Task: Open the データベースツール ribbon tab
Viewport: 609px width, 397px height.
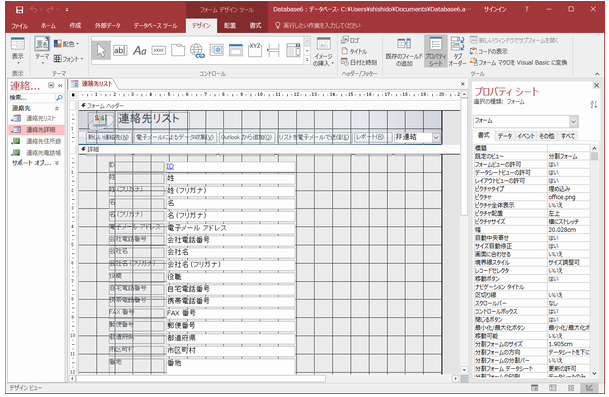Action: click(155, 26)
